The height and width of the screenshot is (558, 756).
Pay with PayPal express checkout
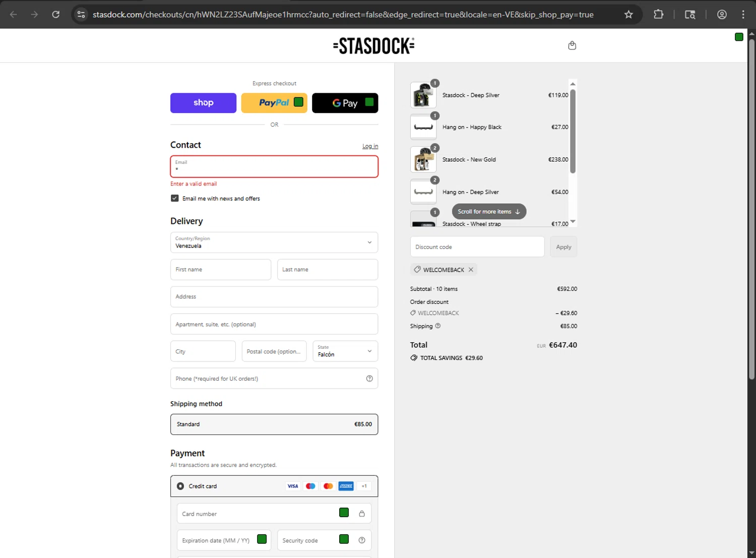(x=274, y=103)
